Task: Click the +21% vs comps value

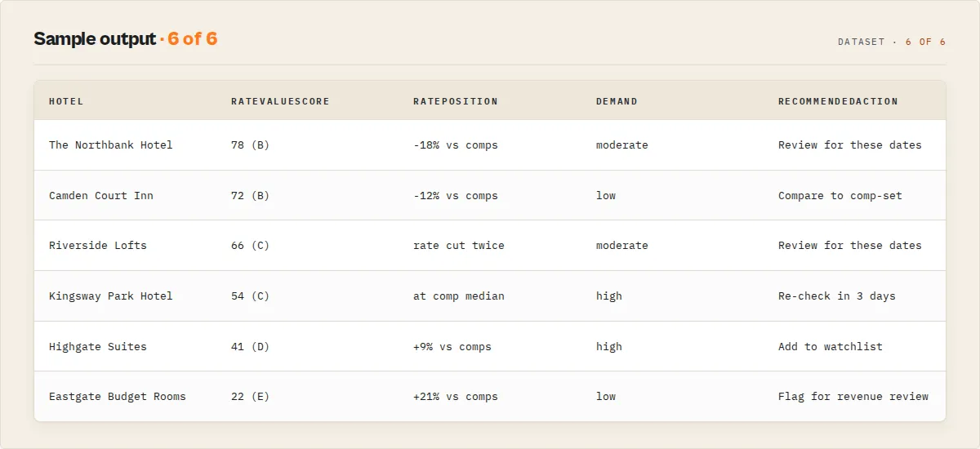Action: coord(456,397)
